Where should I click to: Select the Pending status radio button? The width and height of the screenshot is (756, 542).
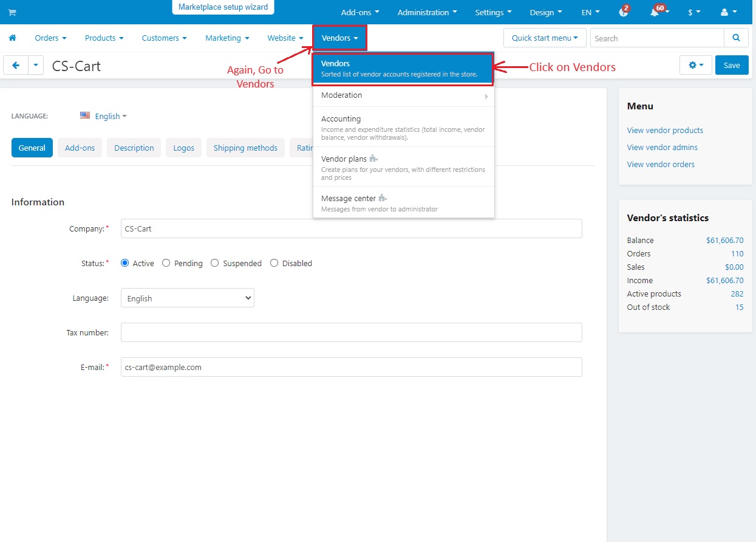[166, 263]
